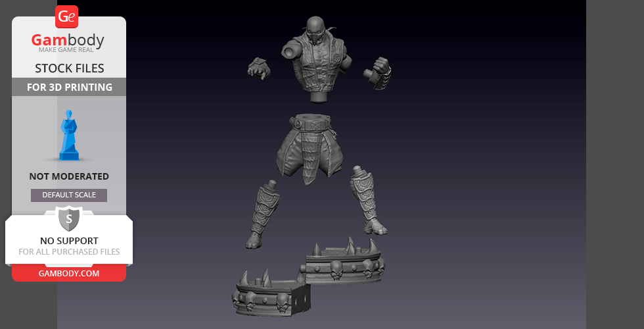
Task: Open the GAMBODY.COM link
Action: click(x=69, y=273)
